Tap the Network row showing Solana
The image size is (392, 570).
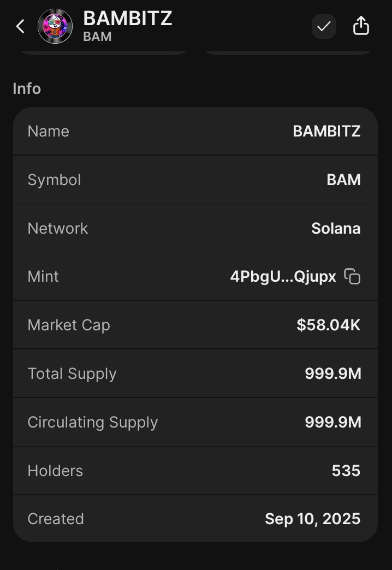195,228
